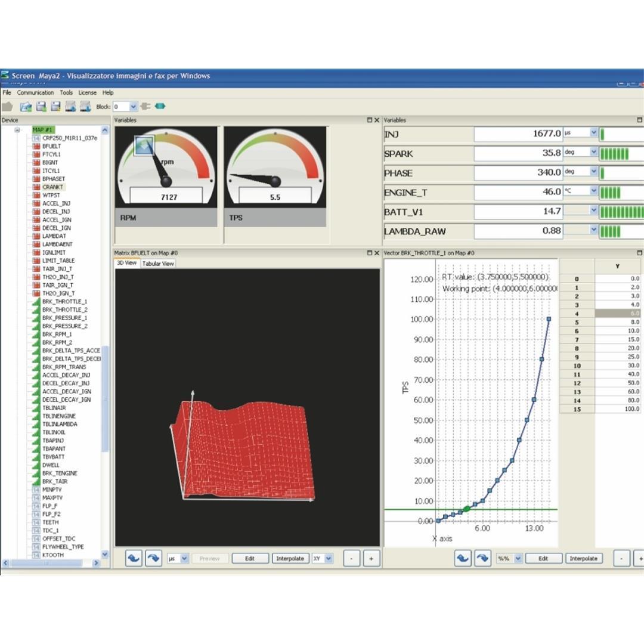This screenshot has height=644, width=644.
Task: Click Interpolate button in Matrix BFUELT panel
Action: (290, 559)
